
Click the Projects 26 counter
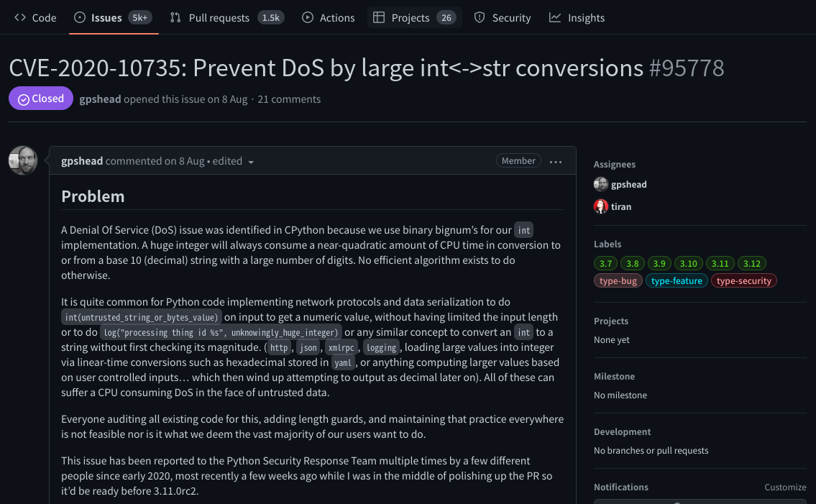coord(446,18)
